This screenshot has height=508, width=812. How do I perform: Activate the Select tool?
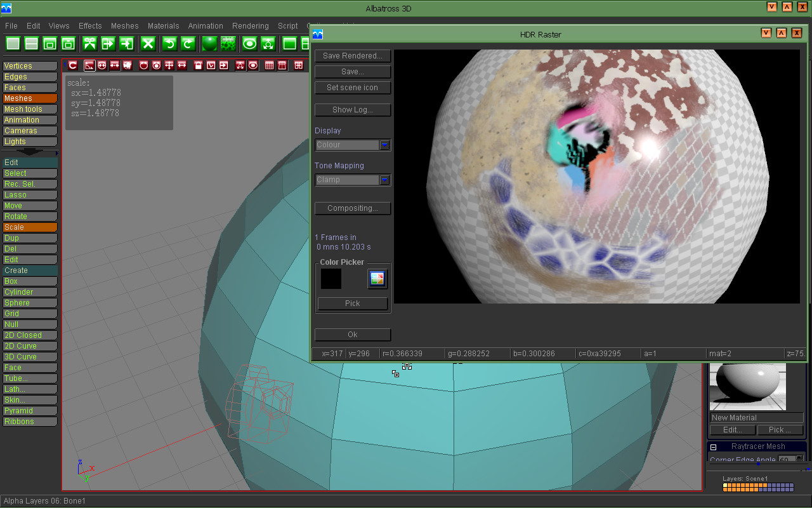pyautogui.click(x=30, y=173)
